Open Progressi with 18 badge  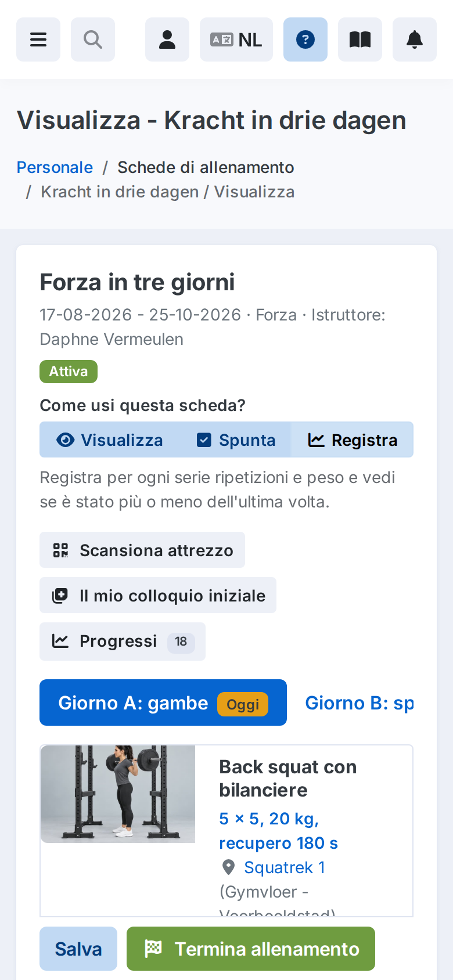pos(123,642)
